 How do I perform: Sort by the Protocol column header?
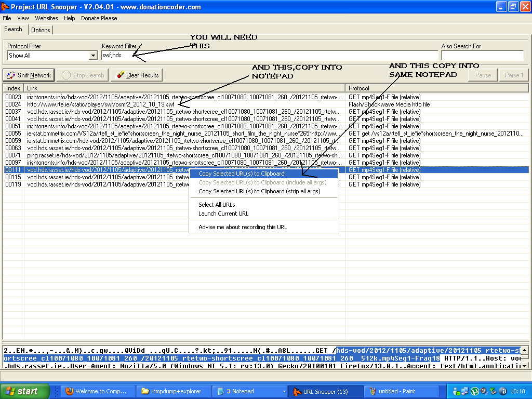pyautogui.click(x=436, y=88)
